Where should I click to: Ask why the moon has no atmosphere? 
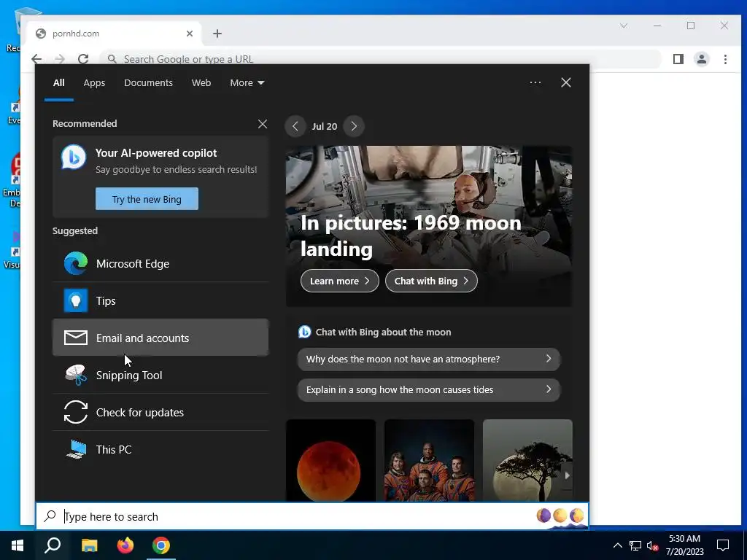coord(429,359)
